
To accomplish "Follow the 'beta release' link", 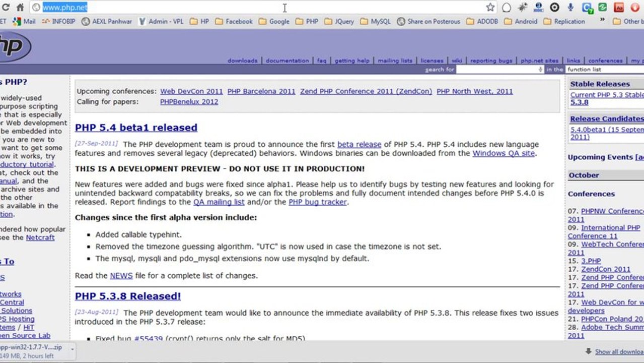I will click(x=359, y=144).
